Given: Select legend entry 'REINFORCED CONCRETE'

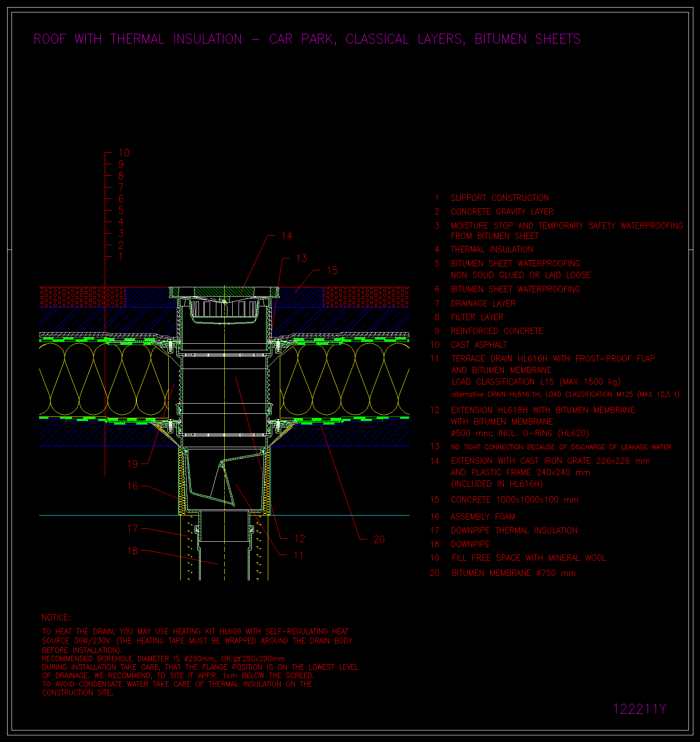Looking at the screenshot, I should coord(497,331).
